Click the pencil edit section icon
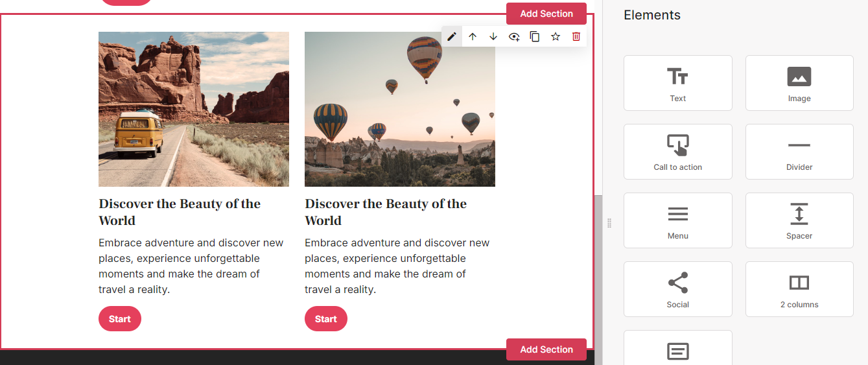 (x=452, y=36)
